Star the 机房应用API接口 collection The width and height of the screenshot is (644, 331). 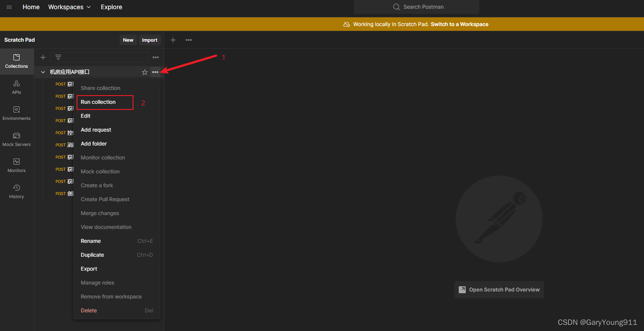coord(145,72)
